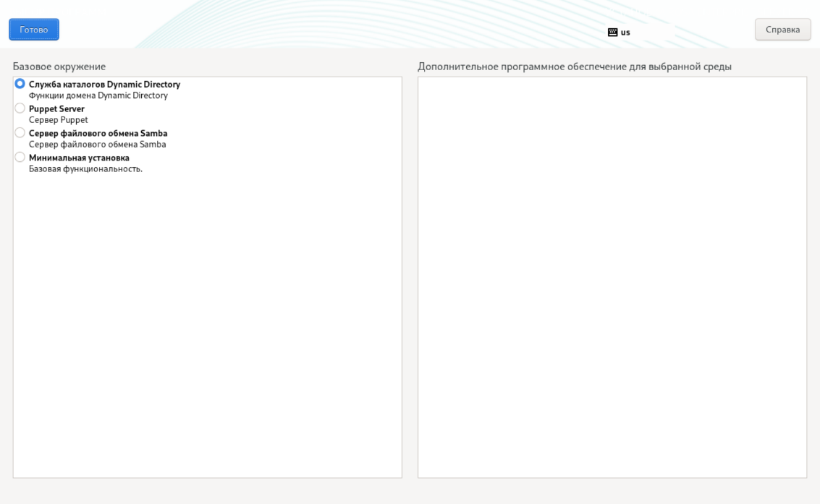Click the bold 'Puppet Server' title
The image size is (820, 504).
pos(56,108)
